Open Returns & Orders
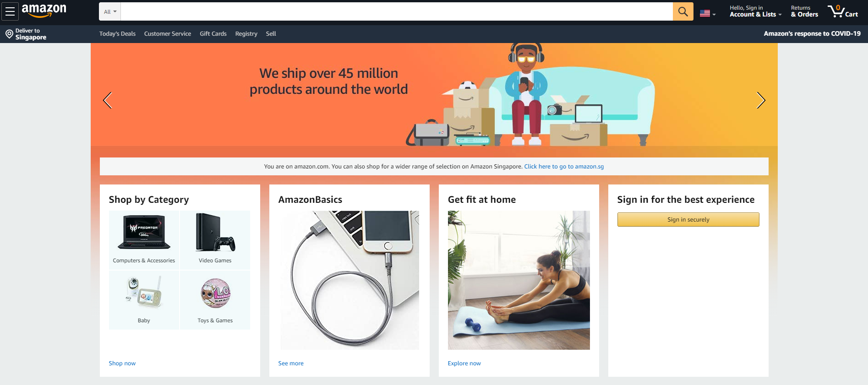 click(x=804, y=11)
